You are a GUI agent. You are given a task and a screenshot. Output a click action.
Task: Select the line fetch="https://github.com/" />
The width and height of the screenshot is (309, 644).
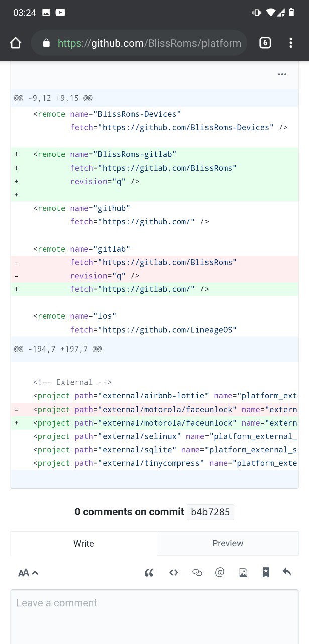point(155,222)
